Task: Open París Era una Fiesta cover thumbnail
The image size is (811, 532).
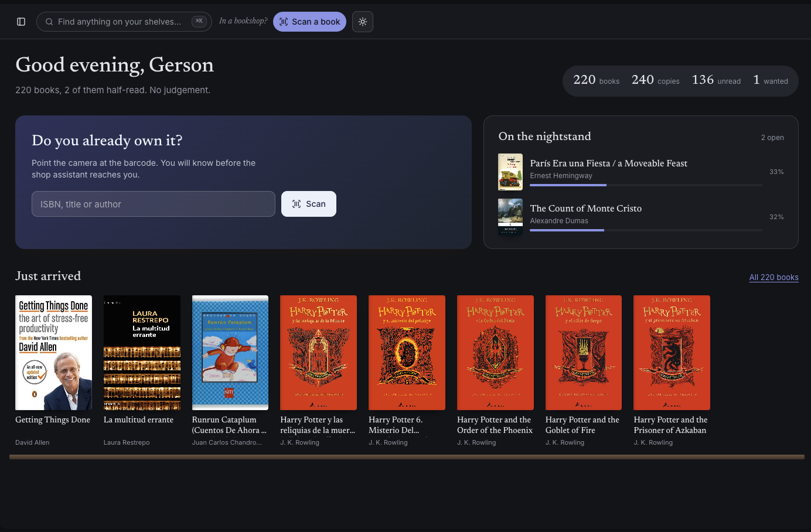Action: [x=510, y=172]
